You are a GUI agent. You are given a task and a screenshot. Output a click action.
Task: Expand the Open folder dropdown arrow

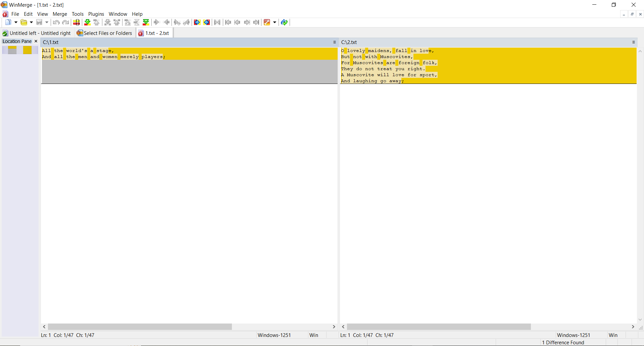(x=31, y=22)
